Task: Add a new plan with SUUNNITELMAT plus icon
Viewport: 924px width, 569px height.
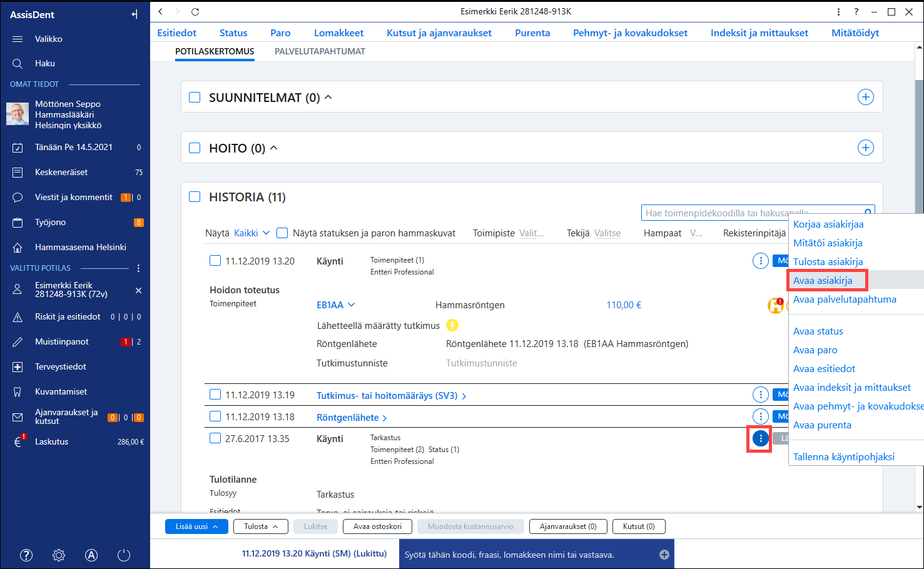Action: pos(866,97)
